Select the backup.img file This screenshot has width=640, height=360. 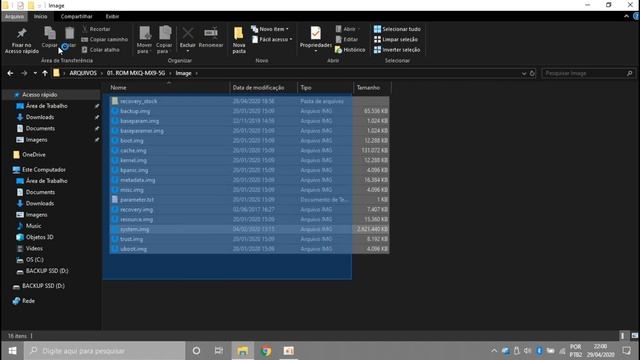click(249, 111)
